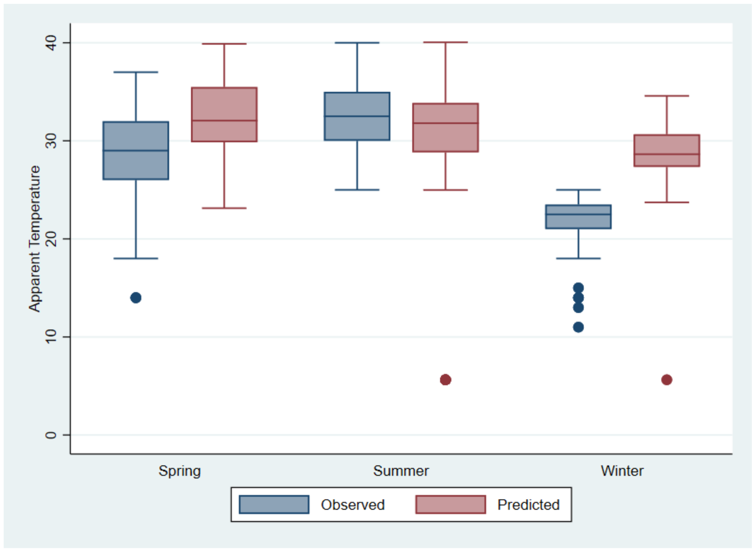Click the Spring observed outlier dot
The height and width of the screenshot is (553, 756).
point(136,298)
